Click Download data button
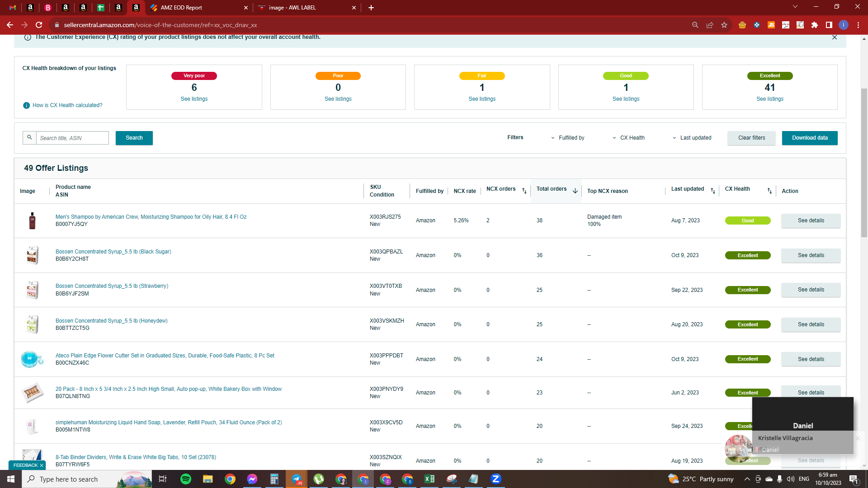This screenshot has width=868, height=488. coord(810,138)
